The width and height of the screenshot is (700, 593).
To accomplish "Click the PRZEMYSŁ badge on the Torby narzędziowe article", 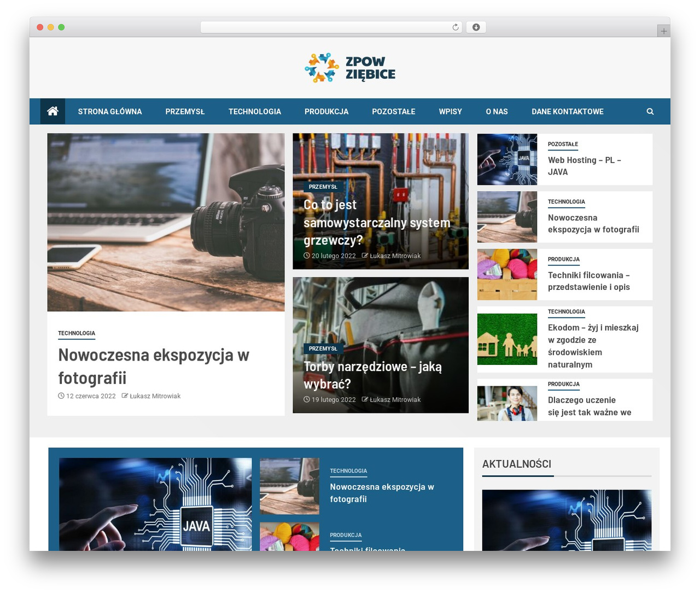I will click(323, 348).
